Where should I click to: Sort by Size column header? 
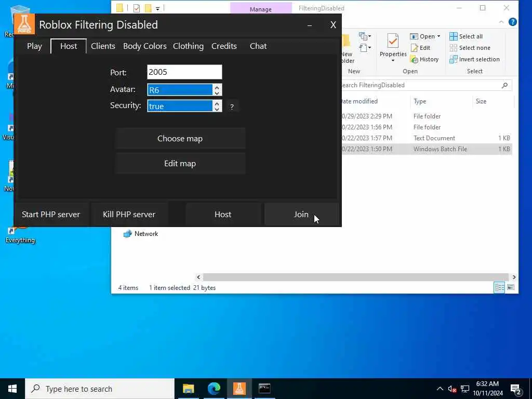493,101
